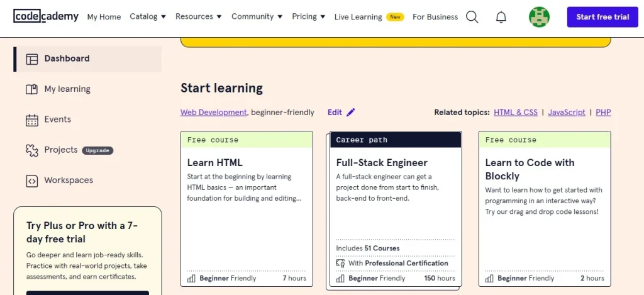
Task: Open the JavaScript related topic
Action: click(x=567, y=112)
